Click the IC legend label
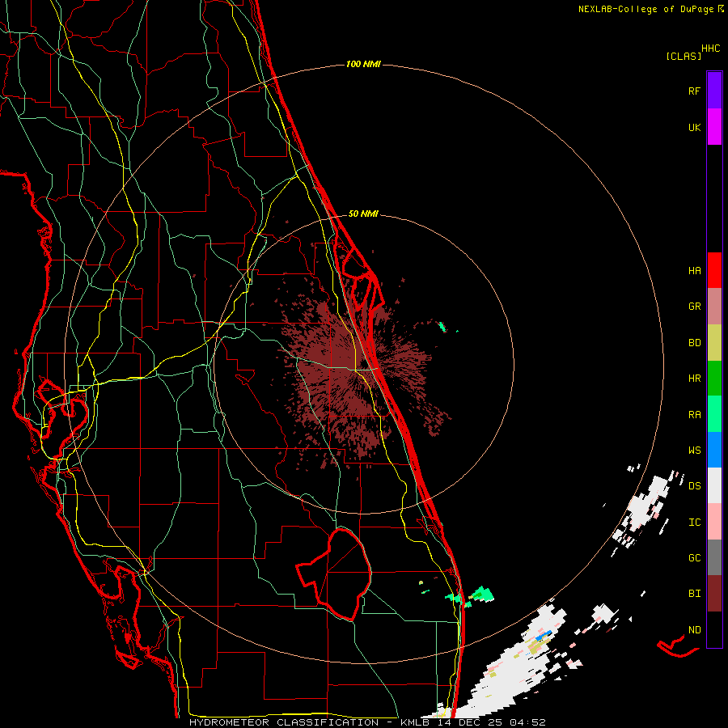This screenshot has width=728, height=728. (694, 523)
